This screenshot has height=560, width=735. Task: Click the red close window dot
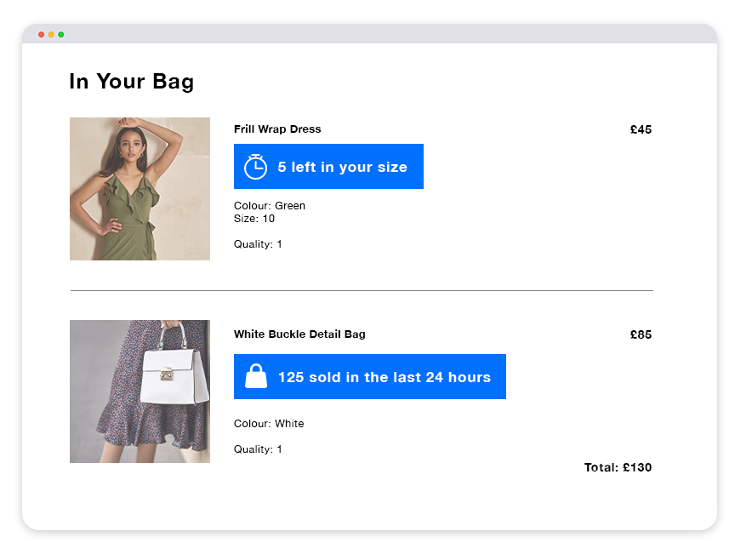[x=41, y=34]
